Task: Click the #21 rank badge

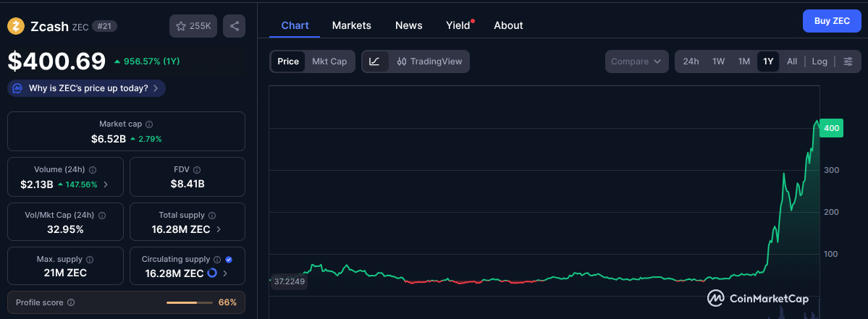Action: point(104,26)
